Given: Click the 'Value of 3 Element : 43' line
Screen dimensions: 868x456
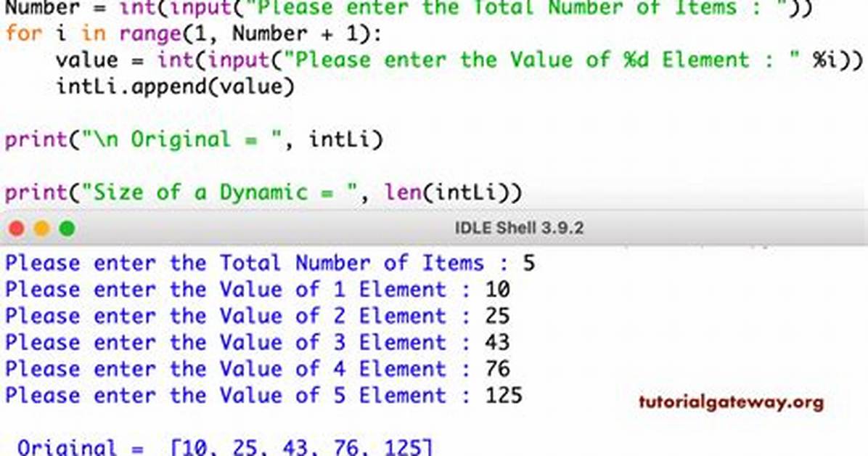Looking at the screenshot, I should click(258, 343).
